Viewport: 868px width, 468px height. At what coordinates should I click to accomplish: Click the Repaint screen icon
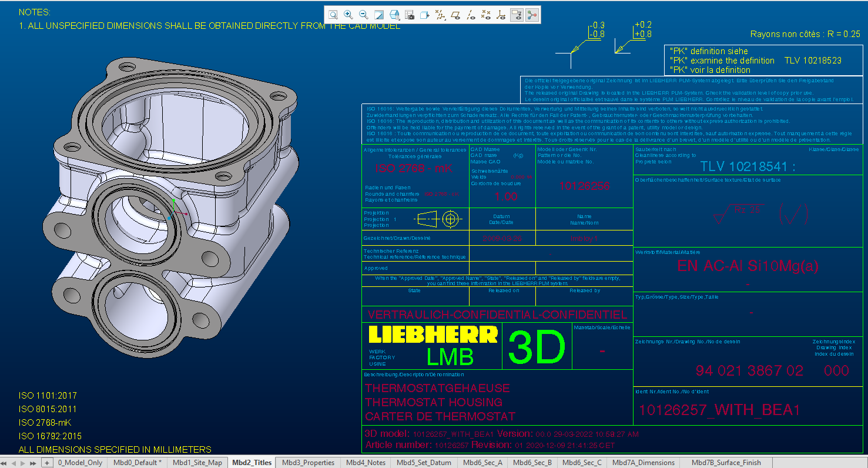click(x=379, y=15)
